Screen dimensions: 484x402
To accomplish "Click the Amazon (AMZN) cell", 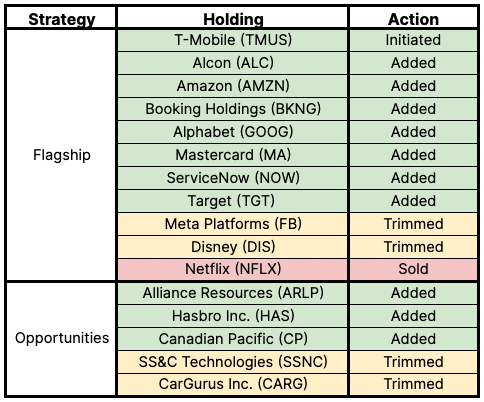I will pyautogui.click(x=233, y=86).
